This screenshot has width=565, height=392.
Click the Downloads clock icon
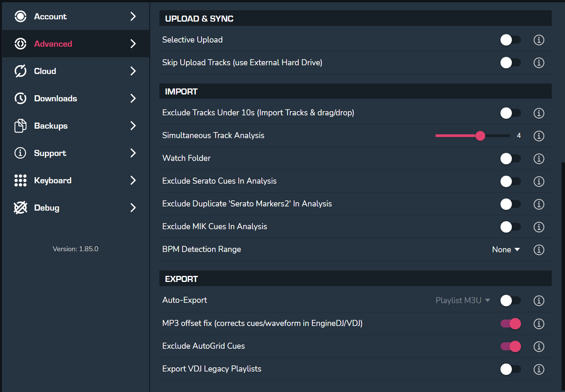pos(20,98)
